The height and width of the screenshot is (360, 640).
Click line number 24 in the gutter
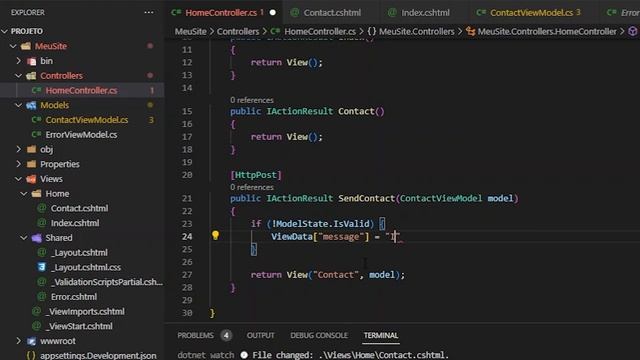[x=187, y=236]
